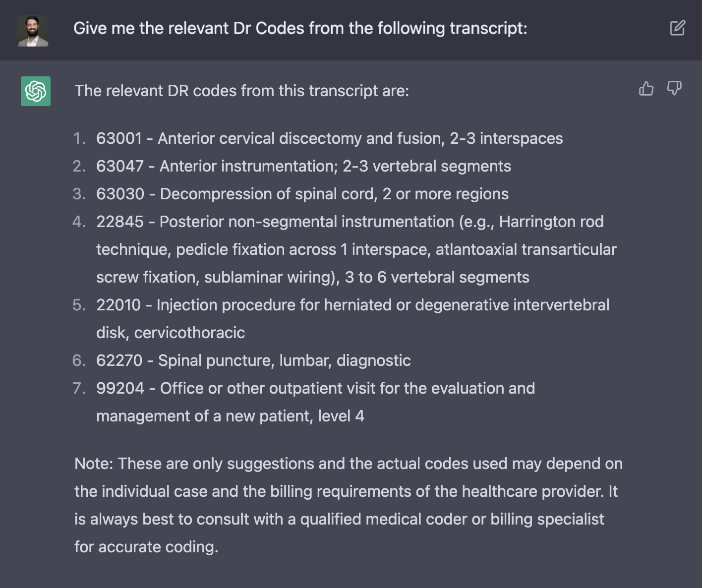The width and height of the screenshot is (702, 588).
Task: Click code 63030 decompression list entry
Action: click(x=302, y=194)
